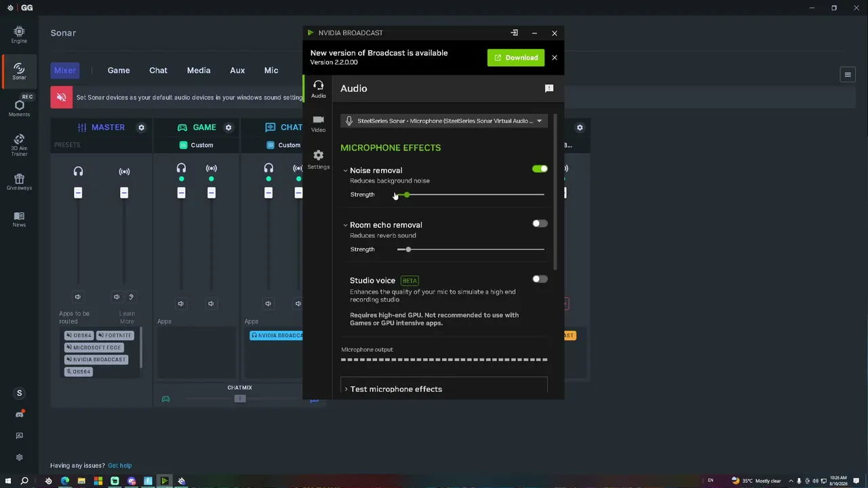The width and height of the screenshot is (868, 488).
Task: Switch to the Media tab
Action: (199, 70)
